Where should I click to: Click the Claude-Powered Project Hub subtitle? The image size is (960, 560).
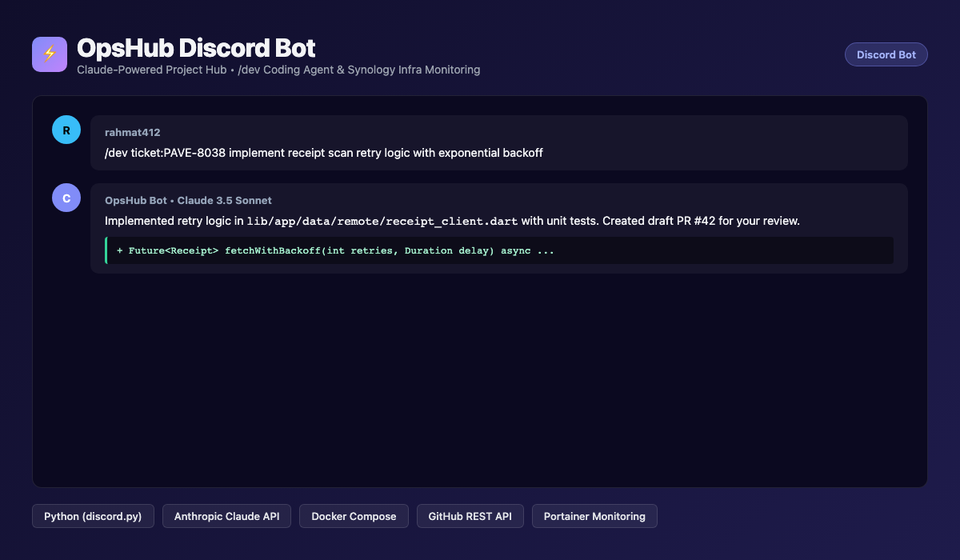click(x=278, y=70)
